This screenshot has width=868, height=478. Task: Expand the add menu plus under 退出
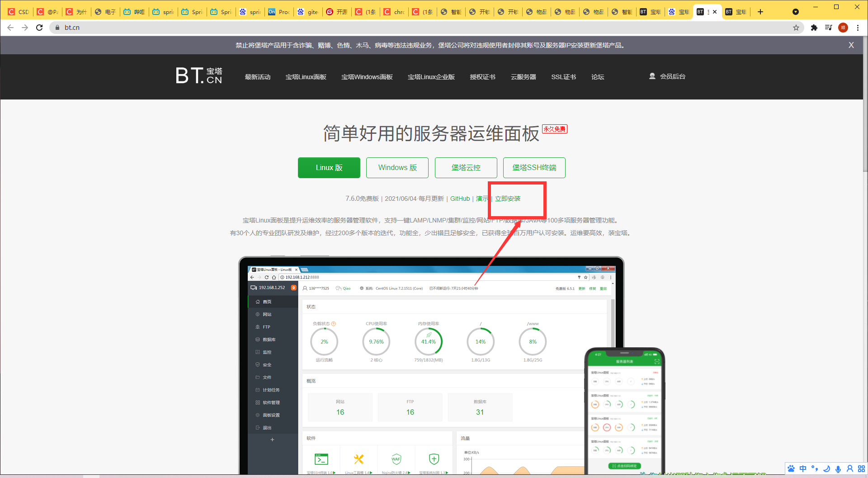coord(272,440)
